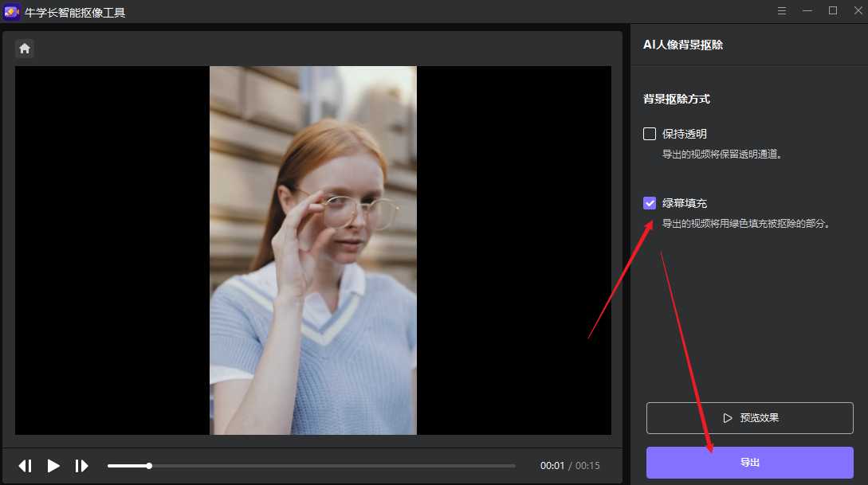868x485 pixels.
Task: Step back to previous frame
Action: click(26, 466)
